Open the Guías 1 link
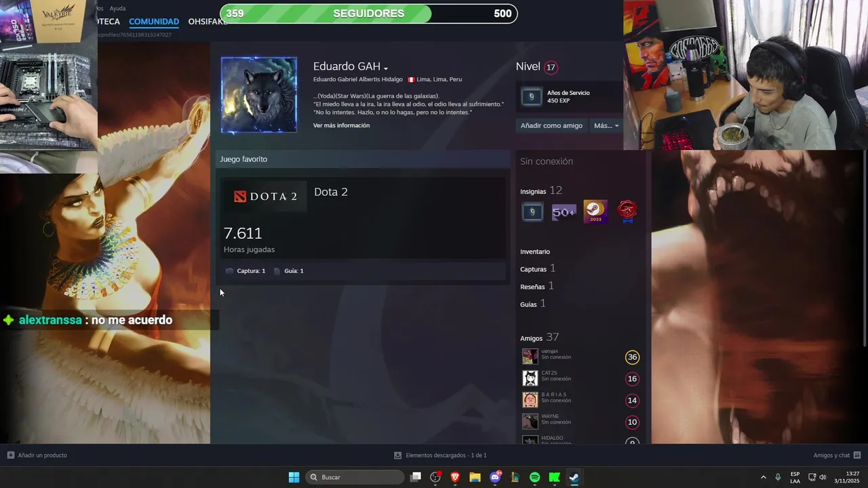 click(533, 304)
